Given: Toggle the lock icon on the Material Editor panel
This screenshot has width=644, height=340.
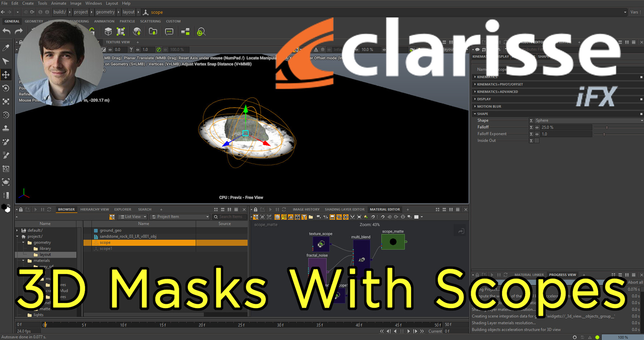Looking at the screenshot, I should (x=255, y=210).
